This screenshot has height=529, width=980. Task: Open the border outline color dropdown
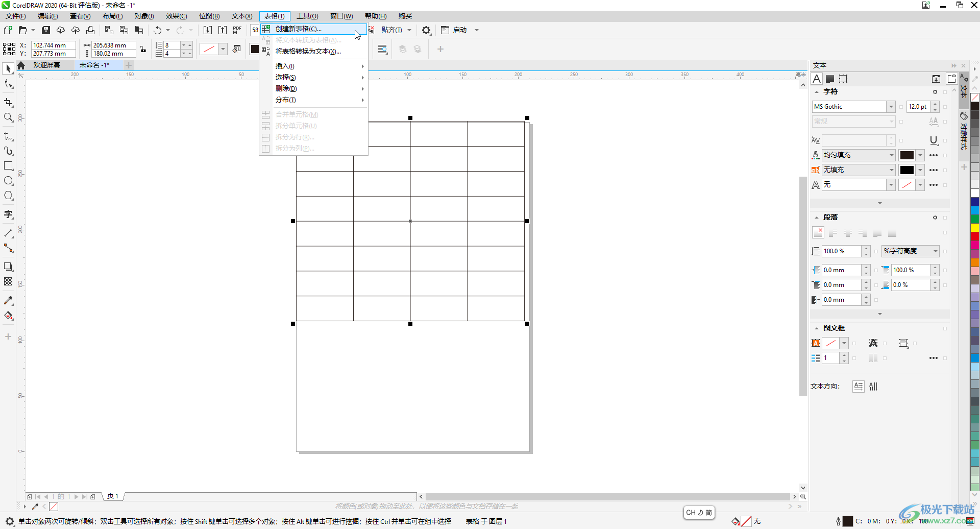coord(223,49)
